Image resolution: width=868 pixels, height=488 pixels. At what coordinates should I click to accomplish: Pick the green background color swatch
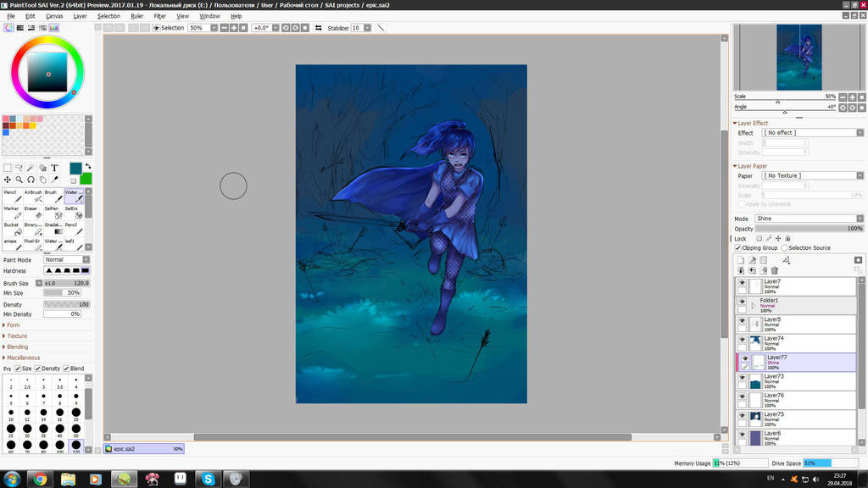(x=86, y=179)
